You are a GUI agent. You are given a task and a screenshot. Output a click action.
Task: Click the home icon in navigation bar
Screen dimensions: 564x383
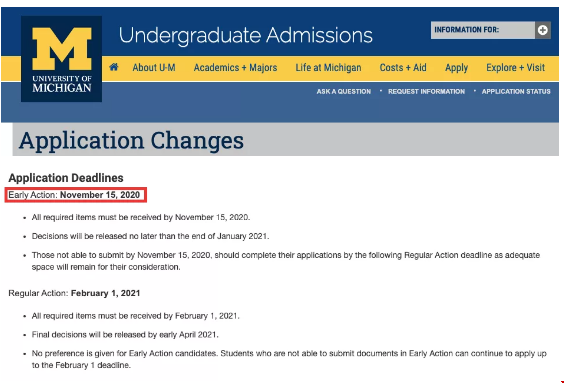pyautogui.click(x=114, y=67)
